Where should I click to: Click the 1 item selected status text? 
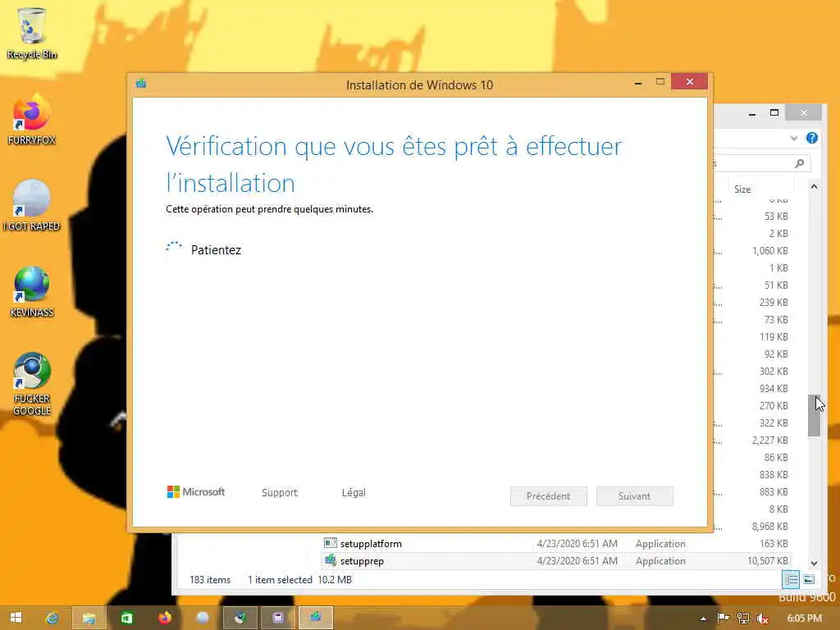pyautogui.click(x=280, y=580)
